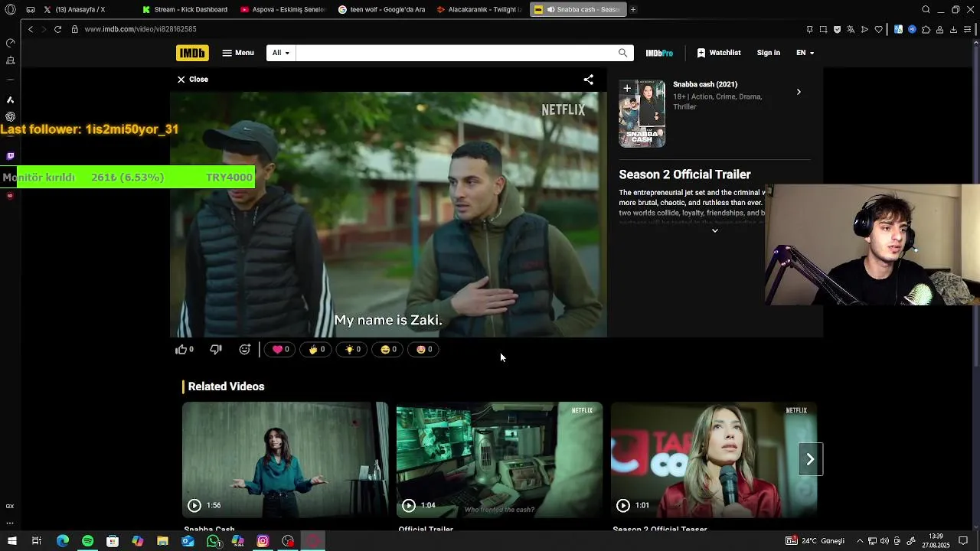Expand the trailer description text

tap(714, 230)
